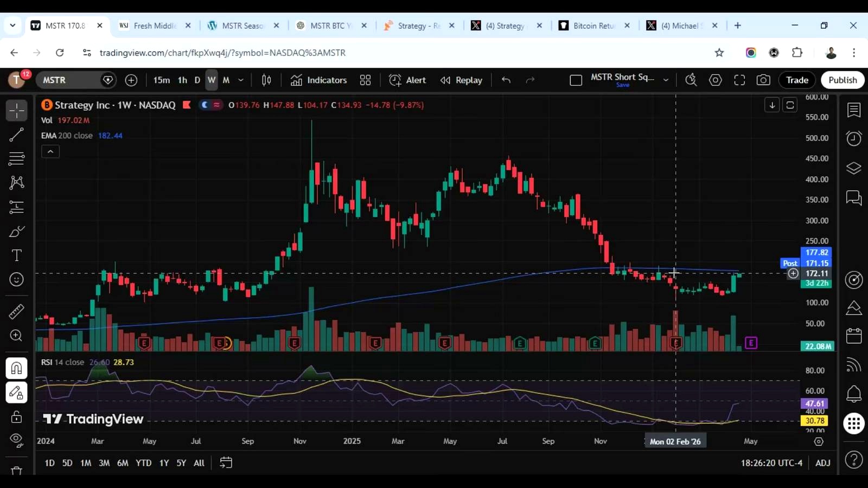
Task: Select the All date range
Action: click(x=199, y=463)
